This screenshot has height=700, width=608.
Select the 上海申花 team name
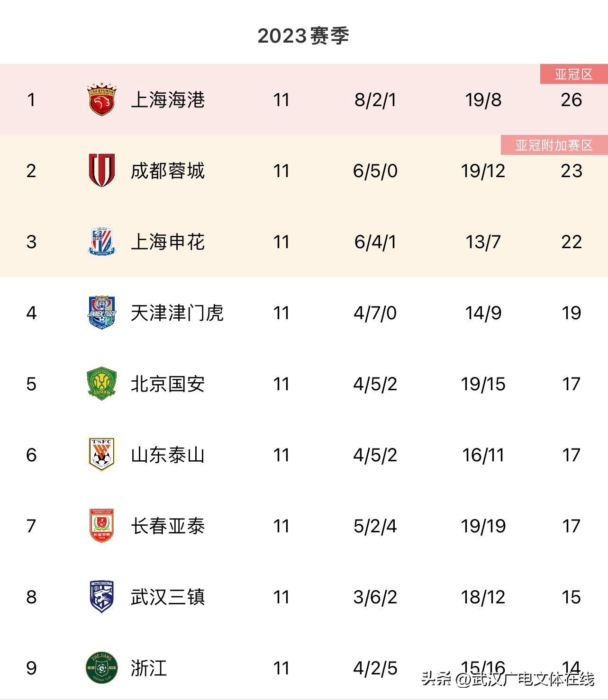[168, 242]
